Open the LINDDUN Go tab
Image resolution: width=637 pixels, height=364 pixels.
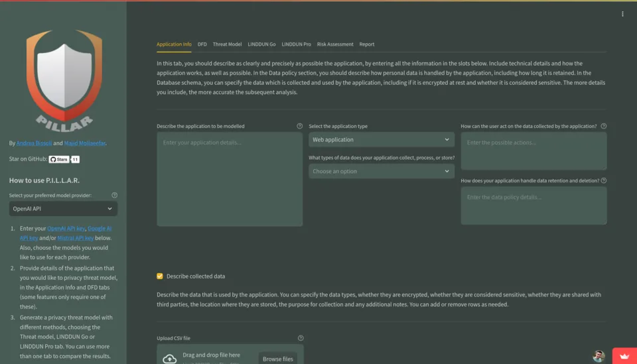[x=261, y=44]
